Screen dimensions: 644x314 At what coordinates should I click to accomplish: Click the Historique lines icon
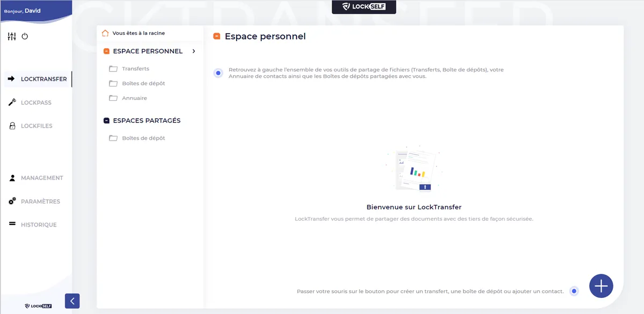[x=12, y=224]
